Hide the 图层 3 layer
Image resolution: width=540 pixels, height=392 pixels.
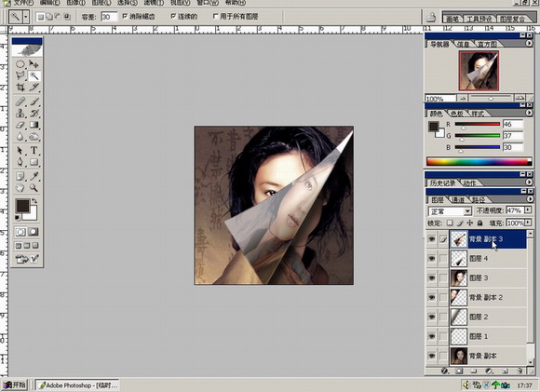[x=431, y=278]
